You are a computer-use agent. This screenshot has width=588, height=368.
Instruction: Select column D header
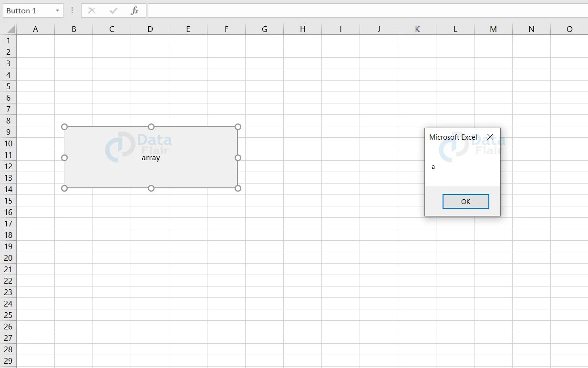pos(150,29)
